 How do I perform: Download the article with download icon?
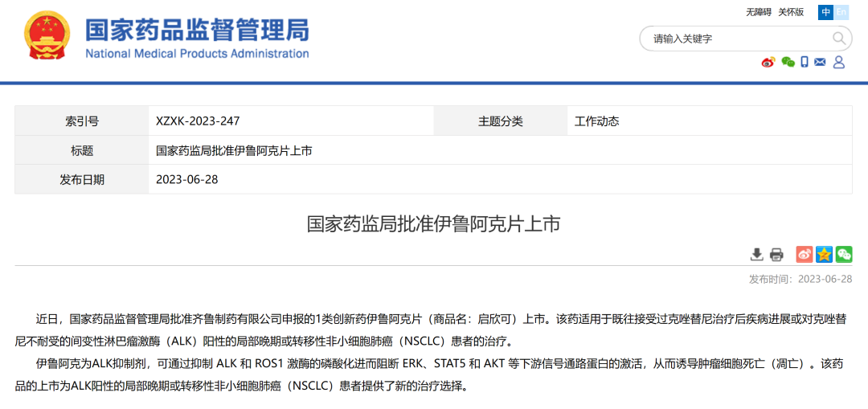point(757,254)
